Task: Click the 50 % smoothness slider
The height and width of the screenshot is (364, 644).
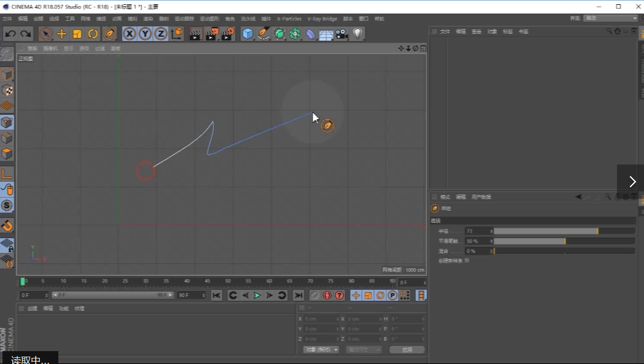Action: click(x=564, y=241)
